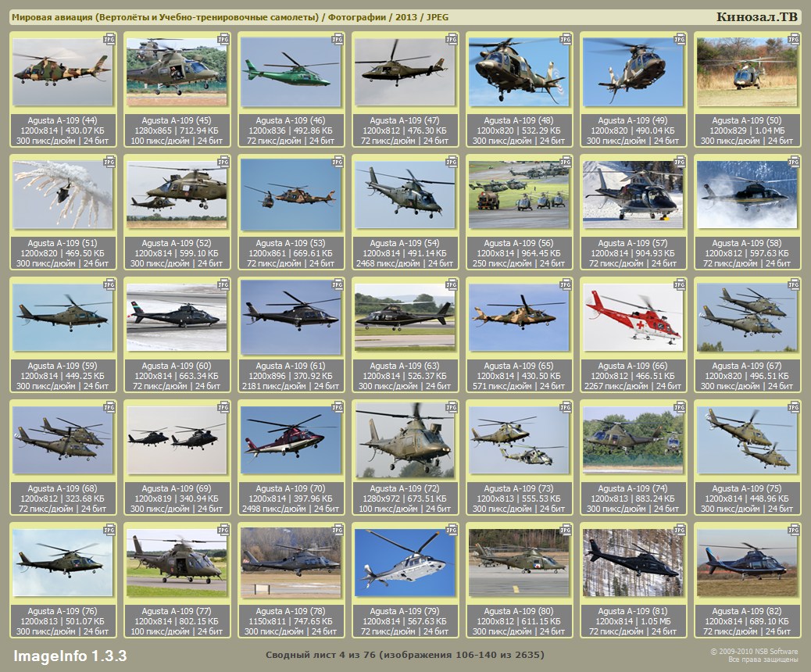The image size is (811, 672).
Task: Click the 'Сводный лист 4 из 76' footer
Action: (x=405, y=655)
